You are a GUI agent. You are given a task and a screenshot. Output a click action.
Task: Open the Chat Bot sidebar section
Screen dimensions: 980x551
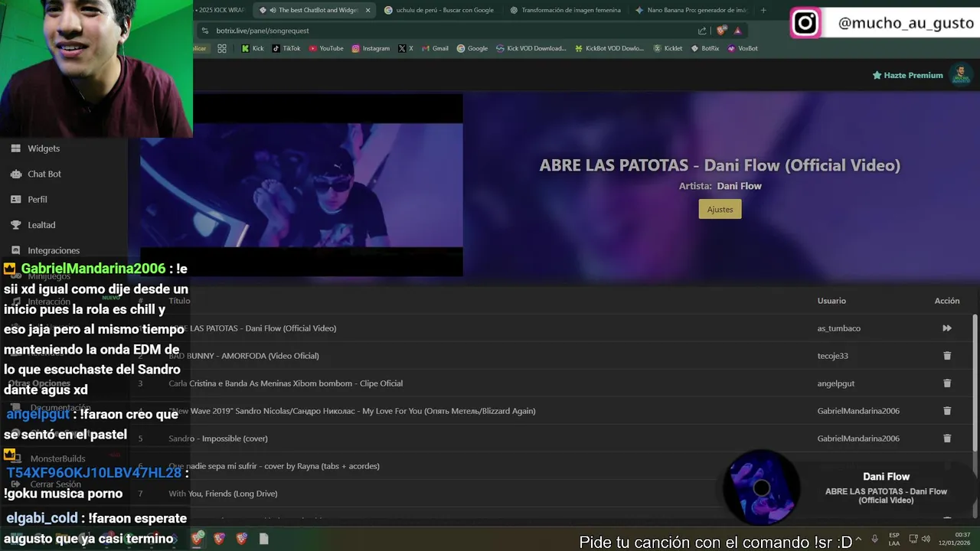pyautogui.click(x=44, y=174)
